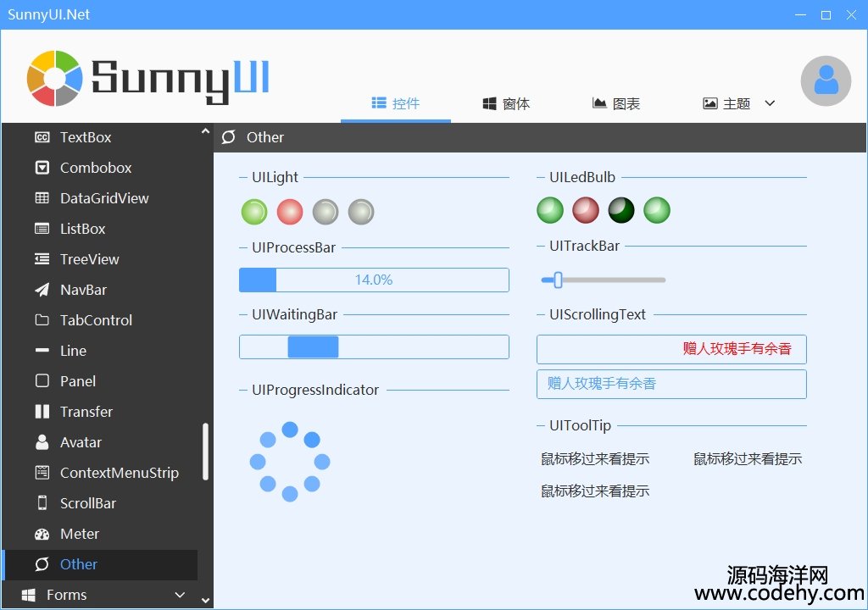
Task: Click the Transfer columns icon
Action: click(42, 411)
